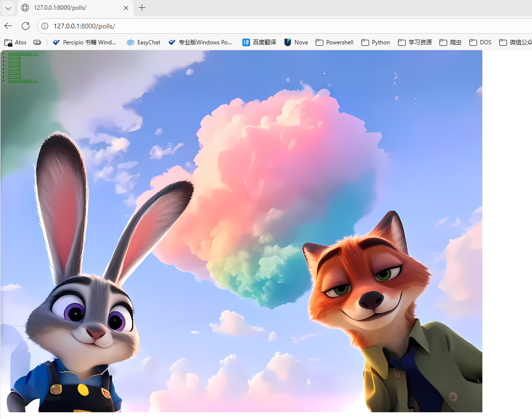Open the 百度翻译 bookmark
Viewport: 532px width, 419px height.
point(259,42)
